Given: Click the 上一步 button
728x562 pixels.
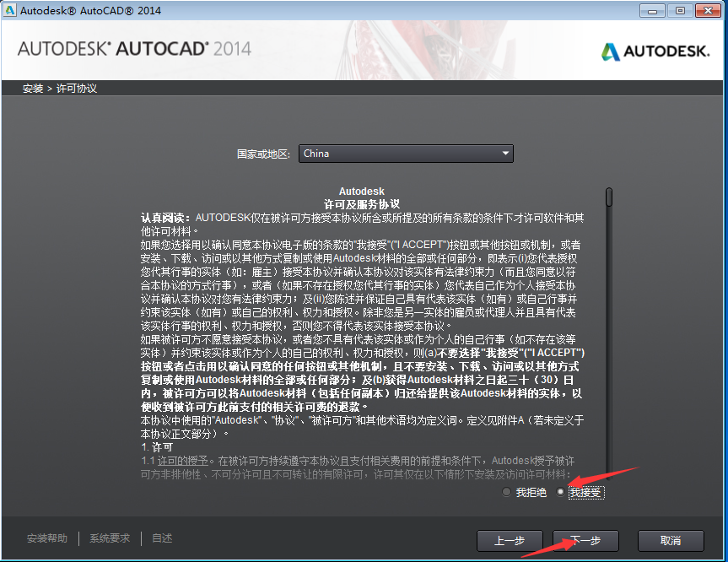Looking at the screenshot, I should 510,541.
